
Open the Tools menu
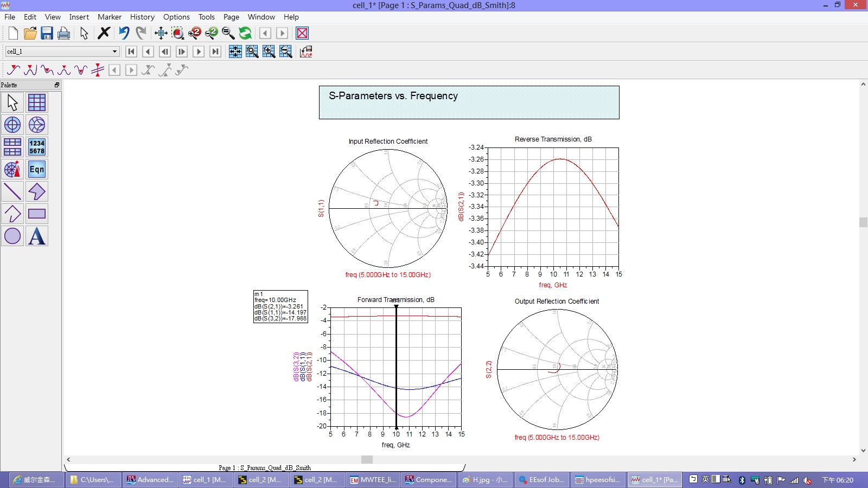click(x=206, y=17)
